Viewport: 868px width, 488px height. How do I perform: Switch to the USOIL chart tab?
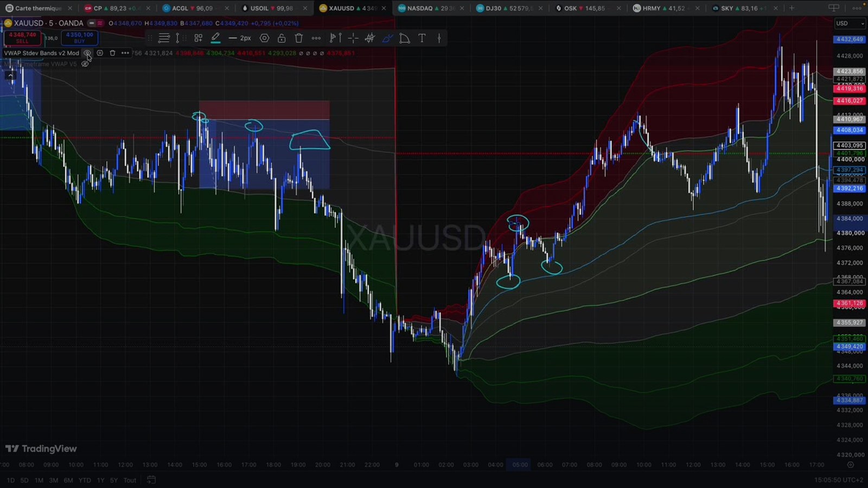[x=272, y=8]
